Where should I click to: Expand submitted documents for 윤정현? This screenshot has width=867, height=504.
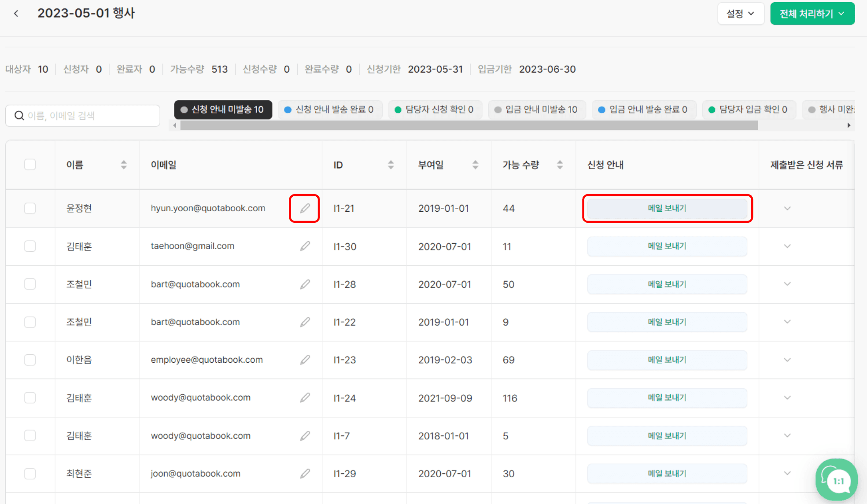pyautogui.click(x=787, y=208)
